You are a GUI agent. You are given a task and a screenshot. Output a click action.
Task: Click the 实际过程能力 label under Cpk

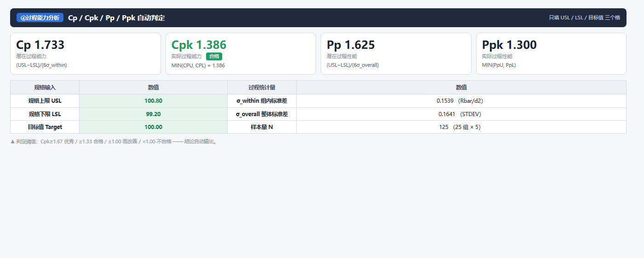(186, 56)
